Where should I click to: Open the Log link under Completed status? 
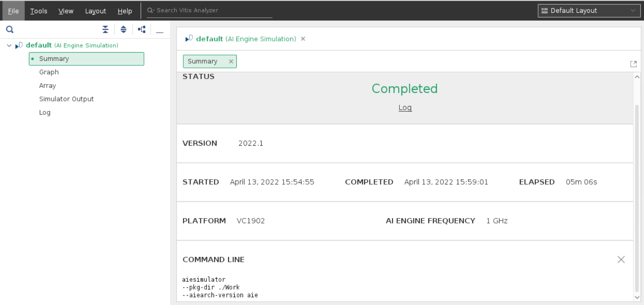coord(405,108)
